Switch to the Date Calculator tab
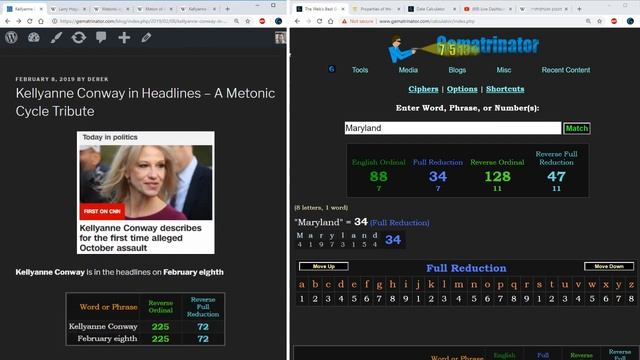640x360 pixels. (x=431, y=9)
